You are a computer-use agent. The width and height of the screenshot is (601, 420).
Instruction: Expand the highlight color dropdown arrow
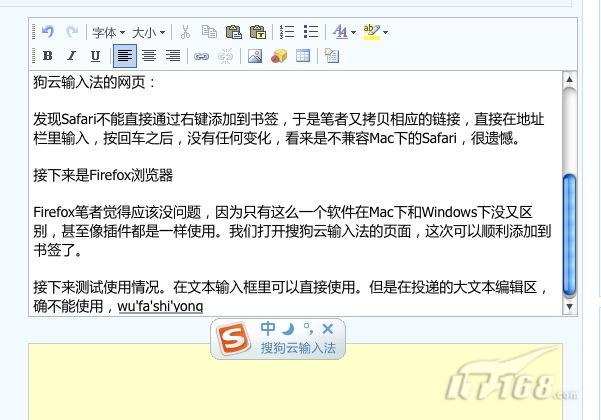tap(385, 32)
